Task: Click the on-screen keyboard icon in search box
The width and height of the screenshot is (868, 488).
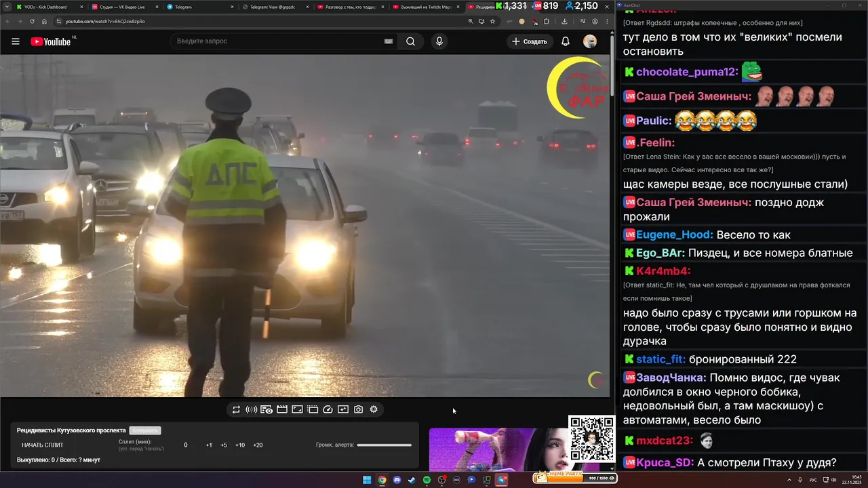Action: tap(389, 41)
